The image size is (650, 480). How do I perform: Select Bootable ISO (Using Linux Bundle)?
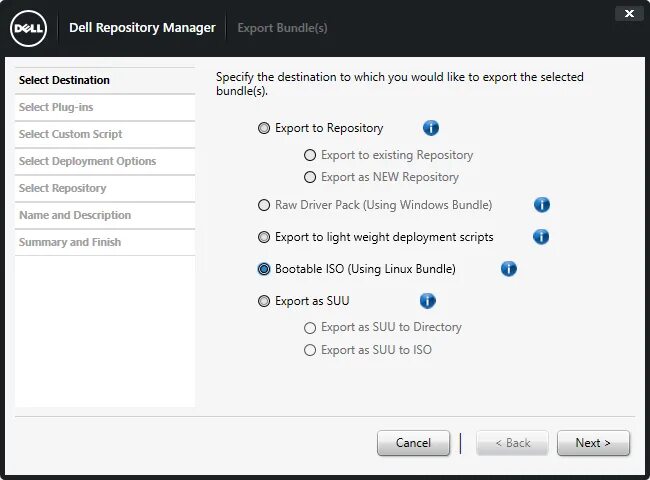[264, 269]
